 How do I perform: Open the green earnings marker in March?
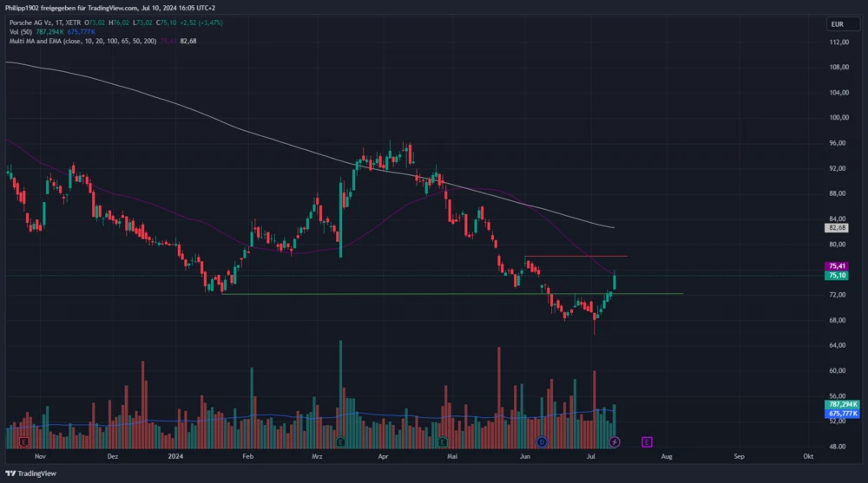point(340,441)
